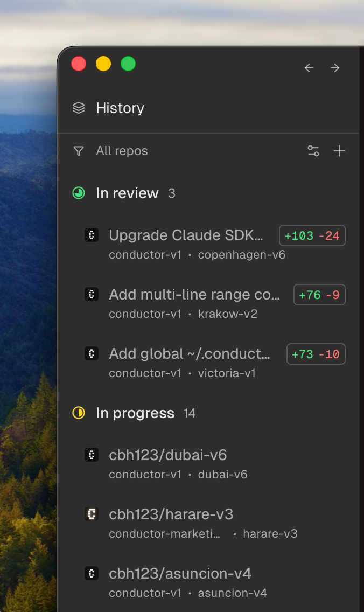Open the Add global ~/.conduct workspace
This screenshot has height=612, width=364.
tap(190, 354)
